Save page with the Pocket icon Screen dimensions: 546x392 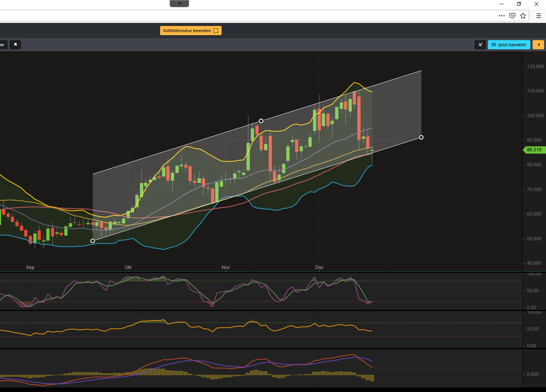click(x=512, y=16)
